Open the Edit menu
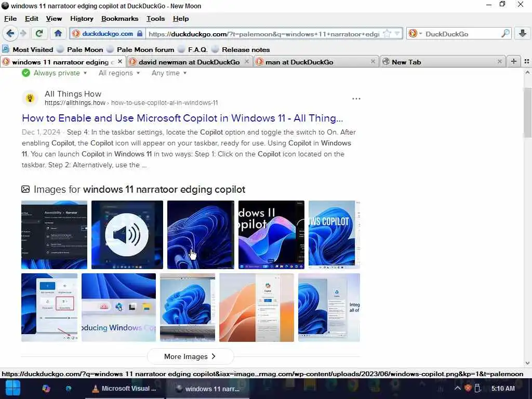The image size is (532, 399). 32,19
